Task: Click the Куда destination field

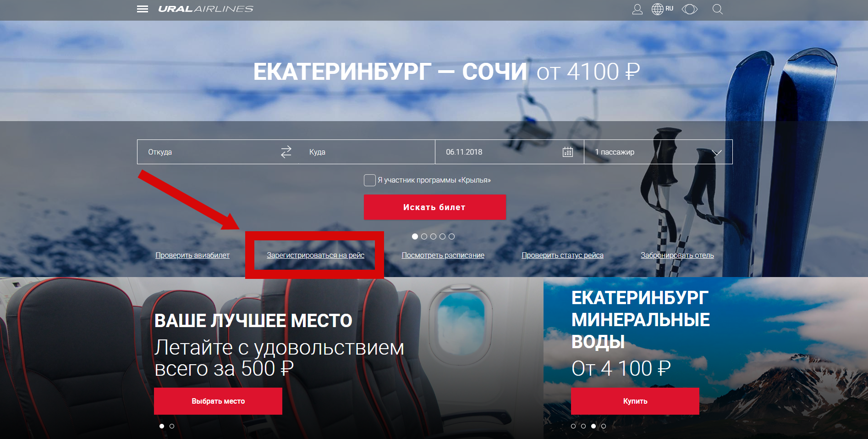Action: (367, 152)
